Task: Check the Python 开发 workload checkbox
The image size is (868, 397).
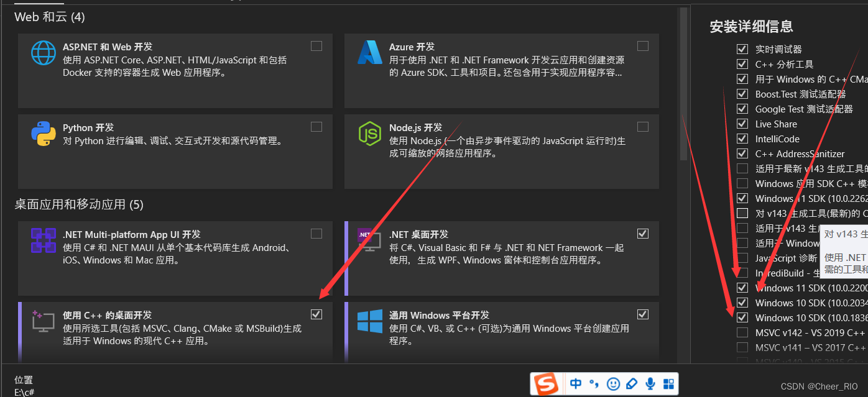Action: point(316,127)
